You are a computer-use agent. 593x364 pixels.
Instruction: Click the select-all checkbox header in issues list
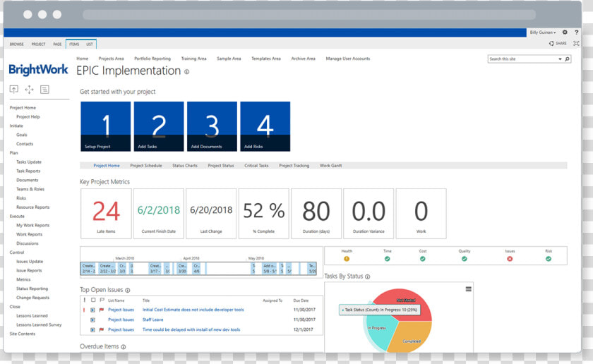[93, 300]
